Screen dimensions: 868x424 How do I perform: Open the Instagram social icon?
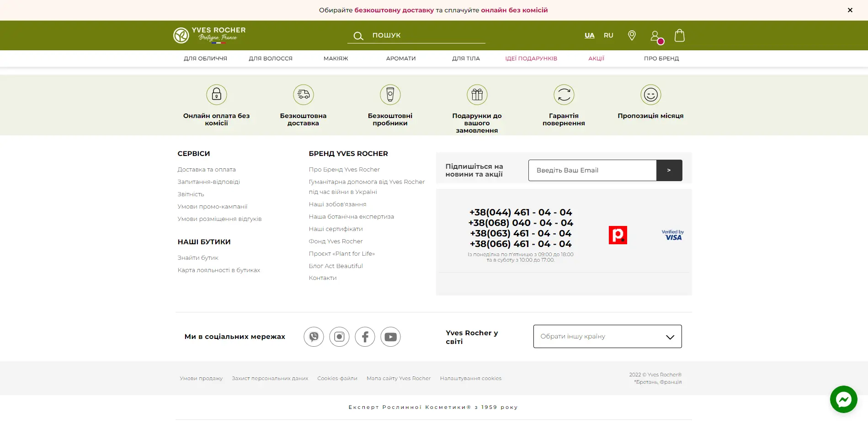point(339,337)
